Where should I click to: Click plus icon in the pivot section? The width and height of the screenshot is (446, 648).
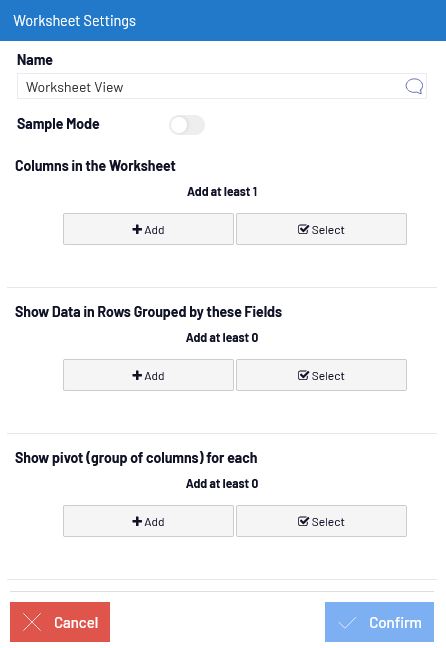click(x=137, y=521)
